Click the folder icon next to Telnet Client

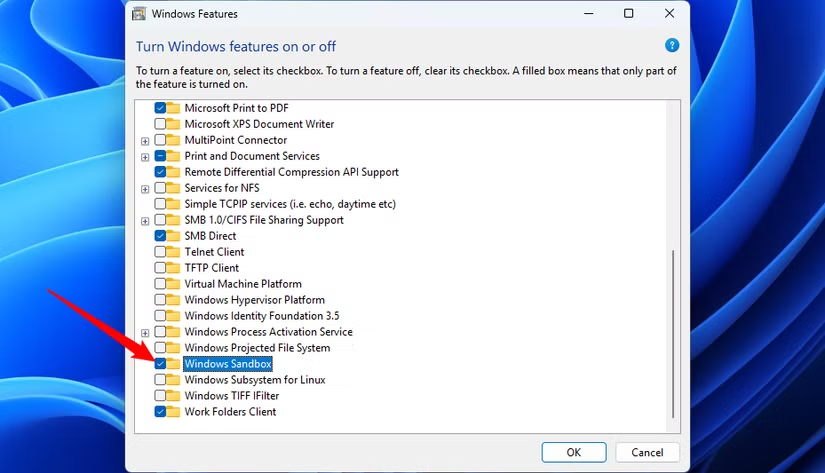[174, 252]
